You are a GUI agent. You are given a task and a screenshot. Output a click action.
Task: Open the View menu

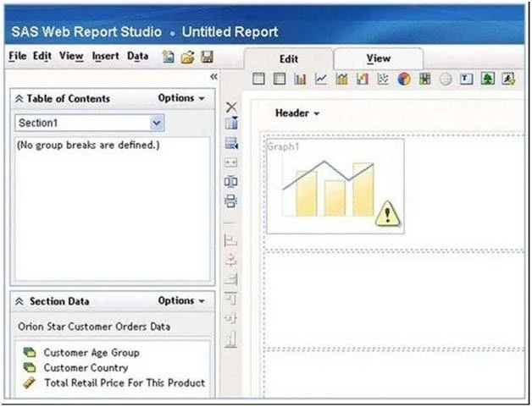coord(71,56)
